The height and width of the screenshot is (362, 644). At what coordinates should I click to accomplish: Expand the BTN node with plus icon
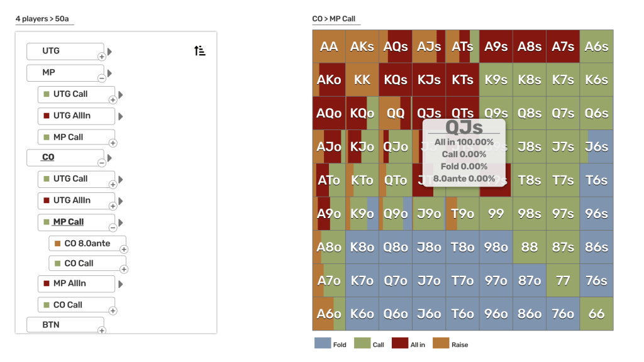102,330
